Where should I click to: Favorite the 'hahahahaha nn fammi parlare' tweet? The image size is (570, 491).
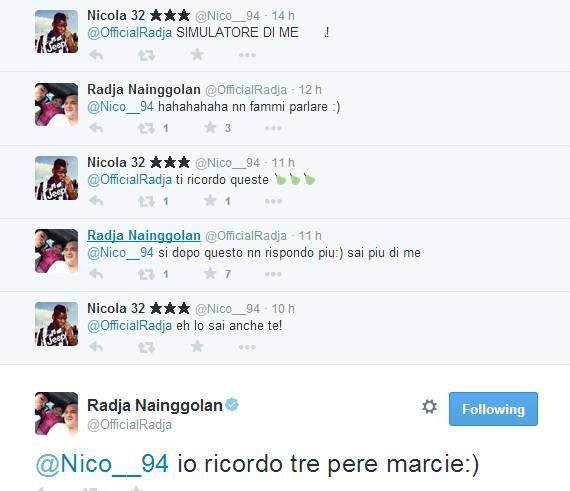coord(210,128)
